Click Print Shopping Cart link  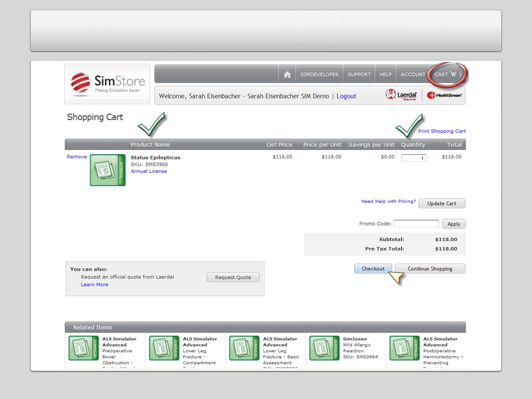[x=442, y=131]
